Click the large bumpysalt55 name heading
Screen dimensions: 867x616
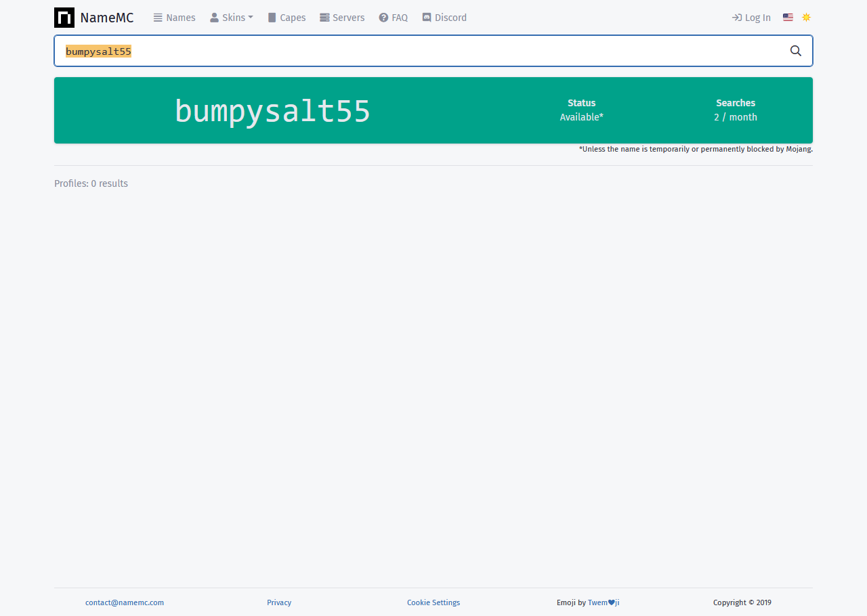coord(272,111)
